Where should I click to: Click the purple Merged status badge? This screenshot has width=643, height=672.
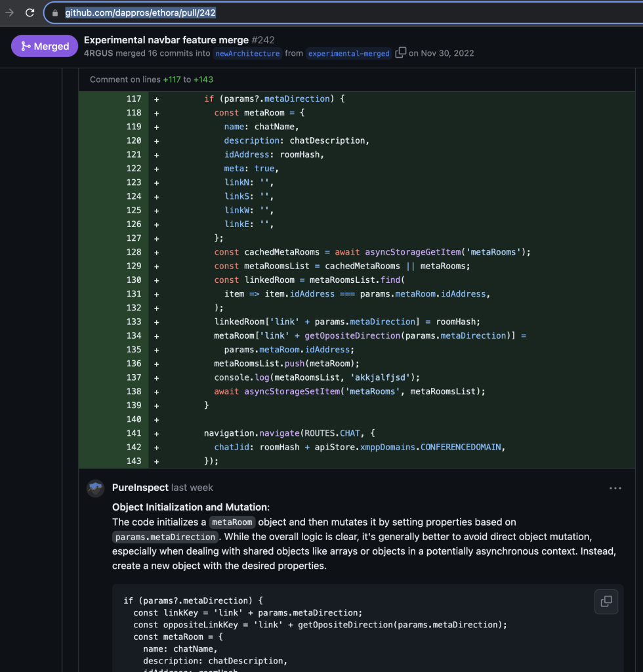click(x=45, y=46)
